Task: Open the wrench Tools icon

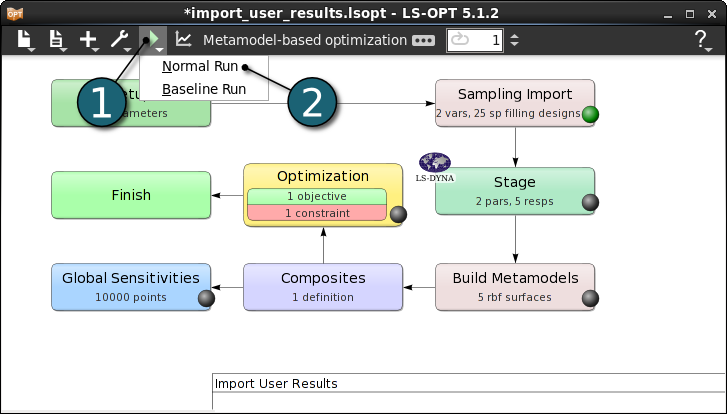Action: pos(121,40)
